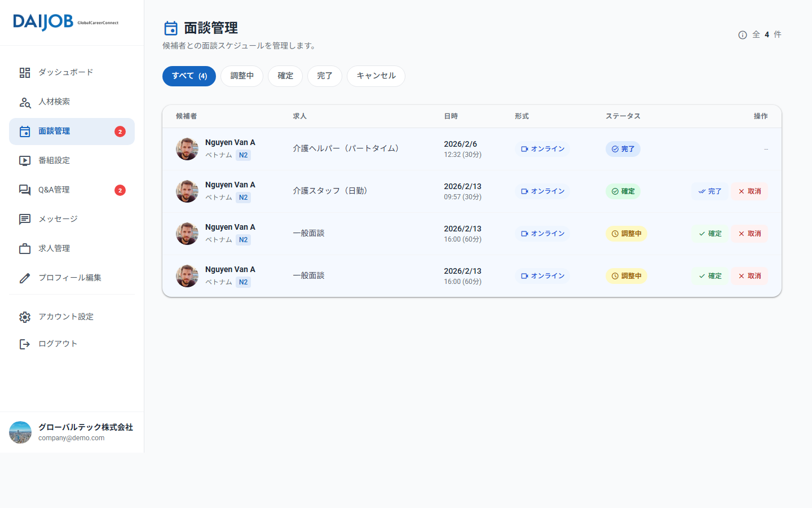Image resolution: width=812 pixels, height=508 pixels.
Task: Open the ダッシュボード section from the sidebar
Action: [x=25, y=72]
